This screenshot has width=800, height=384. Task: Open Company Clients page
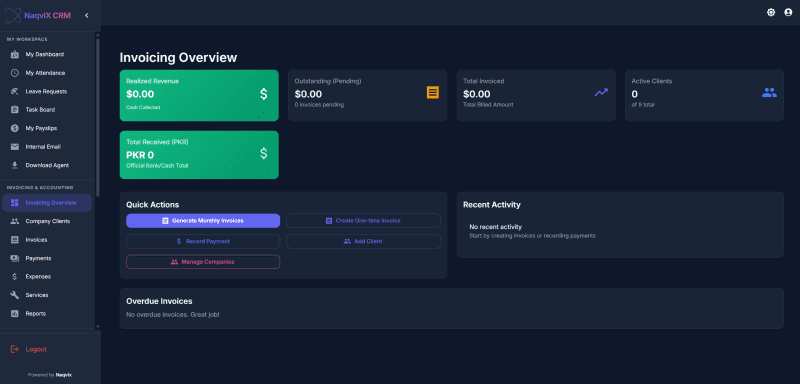point(47,221)
